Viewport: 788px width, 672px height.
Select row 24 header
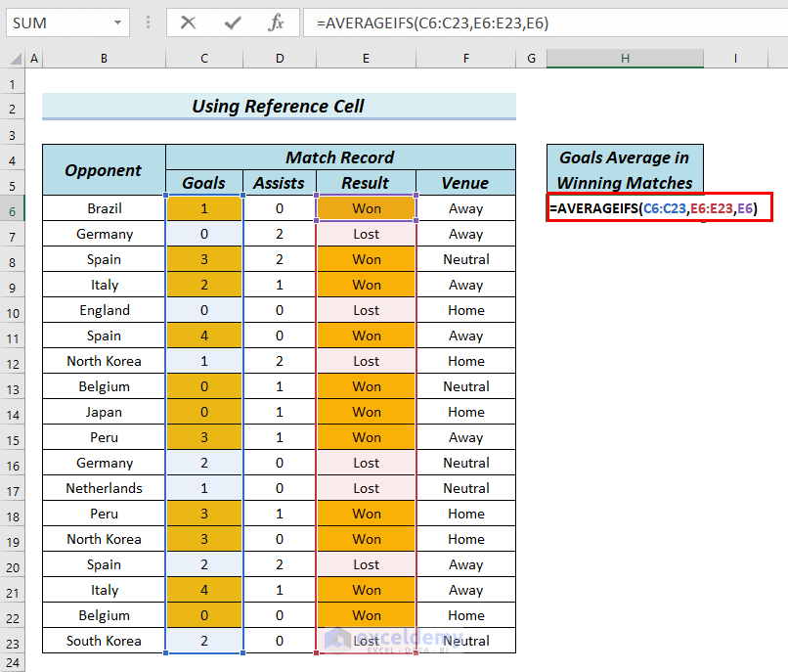point(12,662)
